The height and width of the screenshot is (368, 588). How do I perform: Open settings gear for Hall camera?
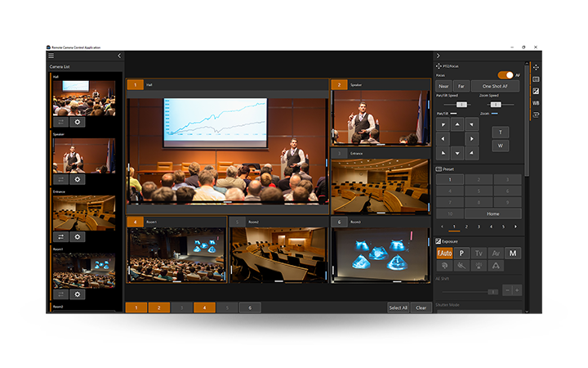78,122
